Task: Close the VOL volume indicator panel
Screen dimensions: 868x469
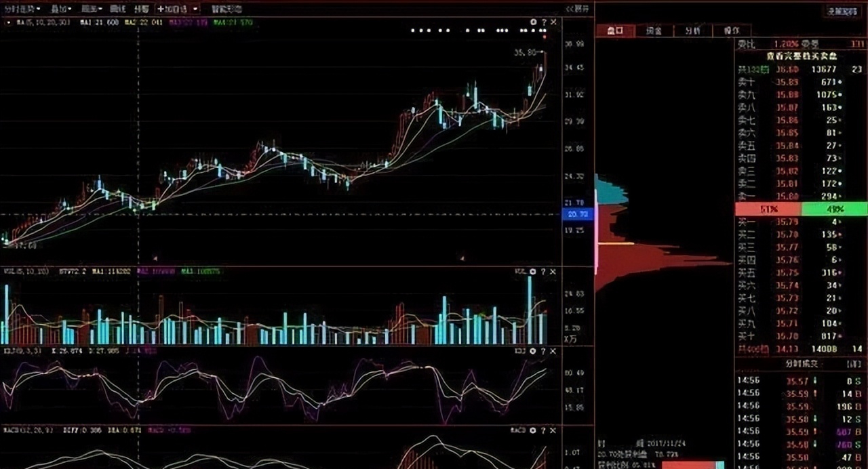Action: point(553,271)
